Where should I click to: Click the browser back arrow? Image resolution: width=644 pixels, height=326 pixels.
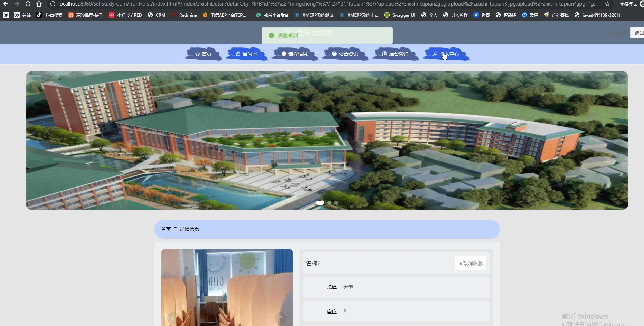6,4
